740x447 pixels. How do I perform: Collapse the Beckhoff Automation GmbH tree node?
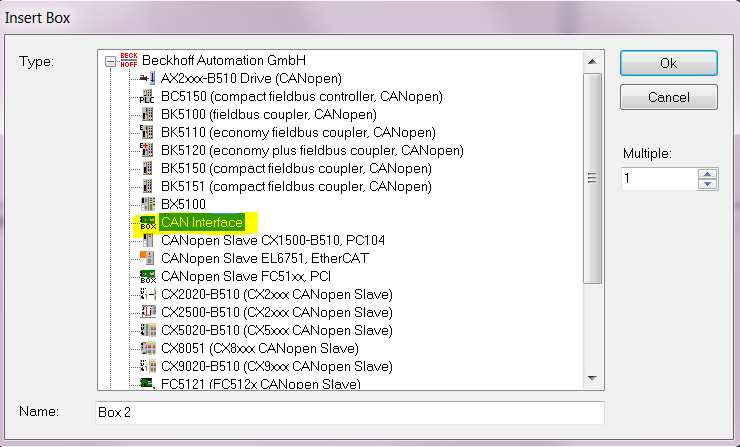[110, 61]
